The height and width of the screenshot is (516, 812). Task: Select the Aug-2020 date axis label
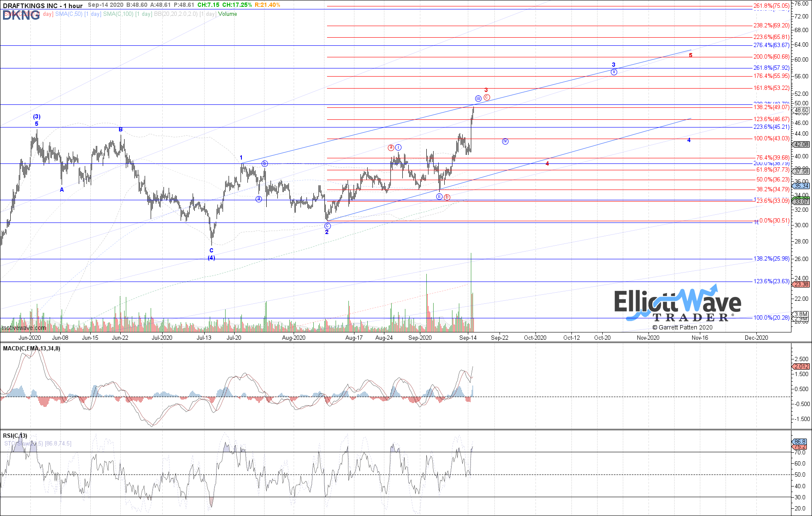click(294, 338)
